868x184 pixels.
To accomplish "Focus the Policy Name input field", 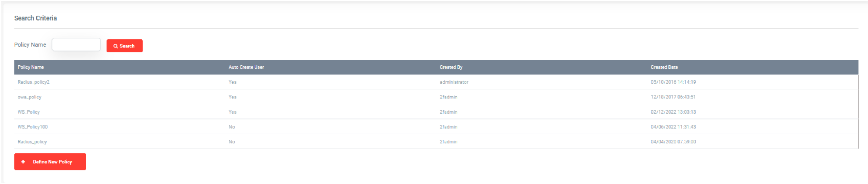I will pyautogui.click(x=76, y=45).
